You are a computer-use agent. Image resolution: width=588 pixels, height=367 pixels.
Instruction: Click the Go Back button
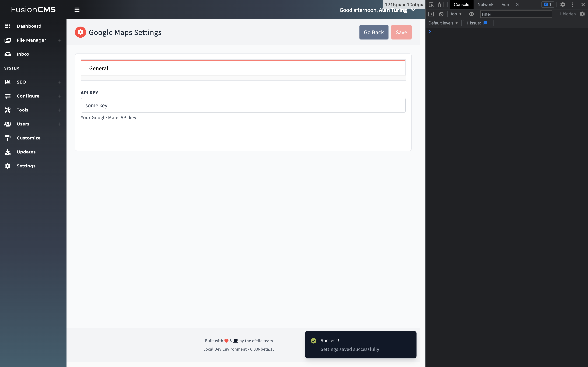tap(374, 32)
